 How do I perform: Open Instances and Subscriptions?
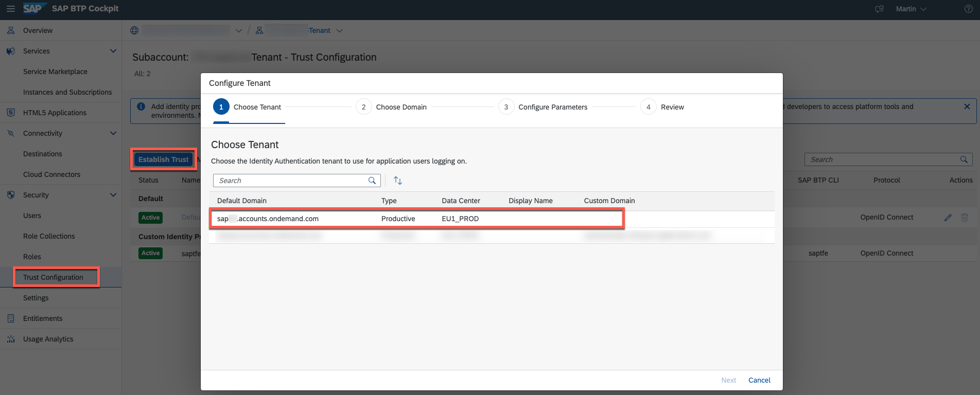coord(67,92)
